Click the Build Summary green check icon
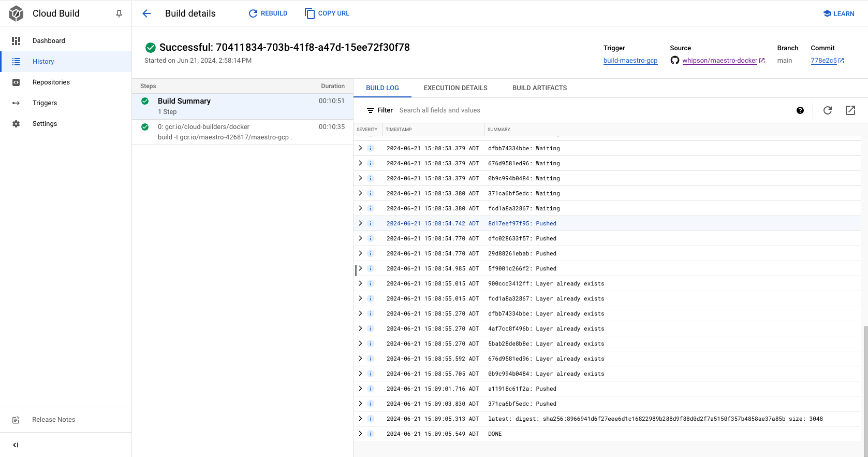Viewport: 868px width, 457px height. (x=145, y=101)
